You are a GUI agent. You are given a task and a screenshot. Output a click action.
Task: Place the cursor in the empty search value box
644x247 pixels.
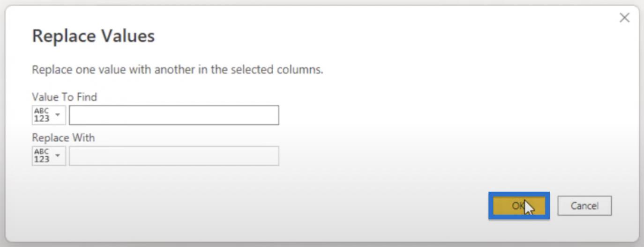174,115
